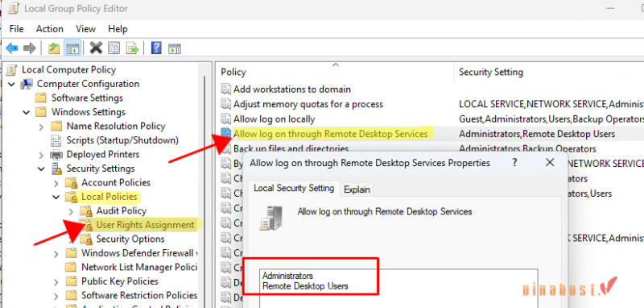Click the Forward arrow toolbar icon
644x308 pixels.
tap(29, 48)
